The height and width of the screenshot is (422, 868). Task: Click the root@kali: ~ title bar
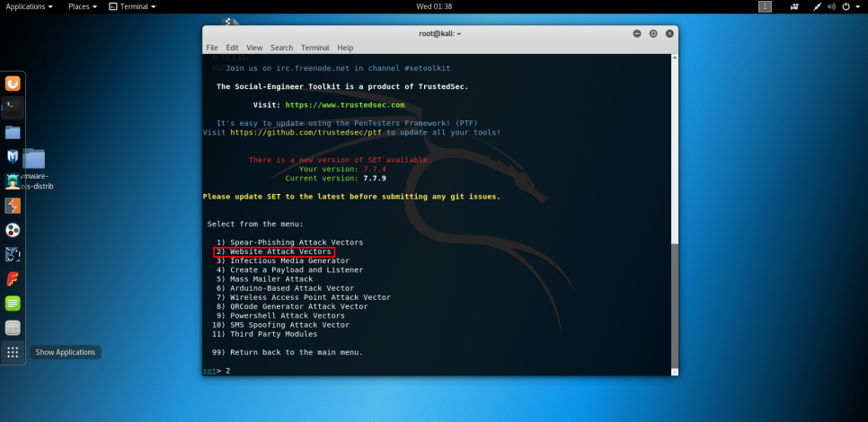click(x=439, y=34)
